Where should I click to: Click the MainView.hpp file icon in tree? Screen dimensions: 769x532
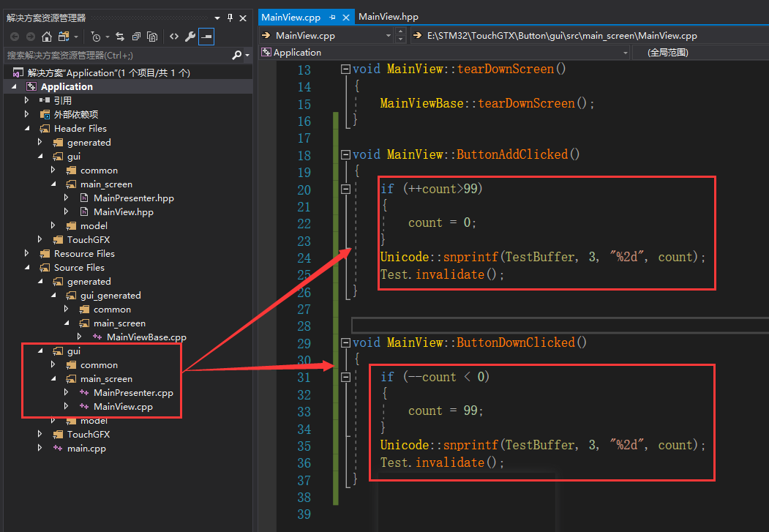tap(84, 211)
